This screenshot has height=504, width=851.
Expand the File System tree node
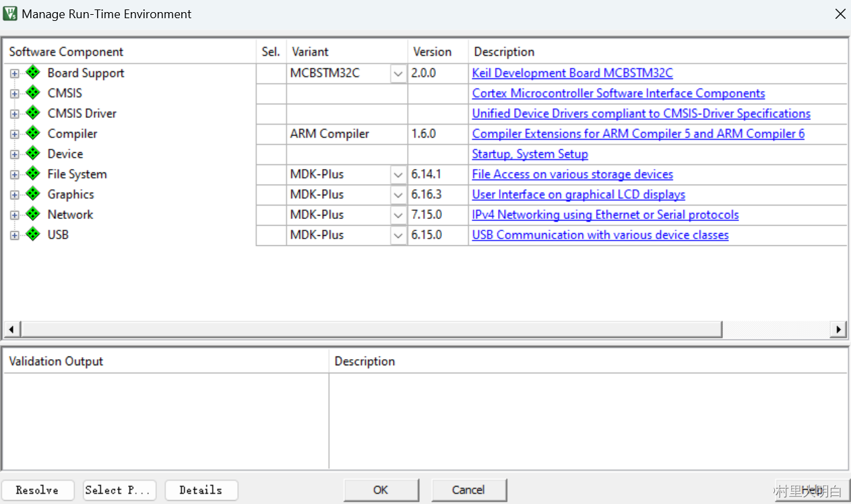[x=15, y=175]
